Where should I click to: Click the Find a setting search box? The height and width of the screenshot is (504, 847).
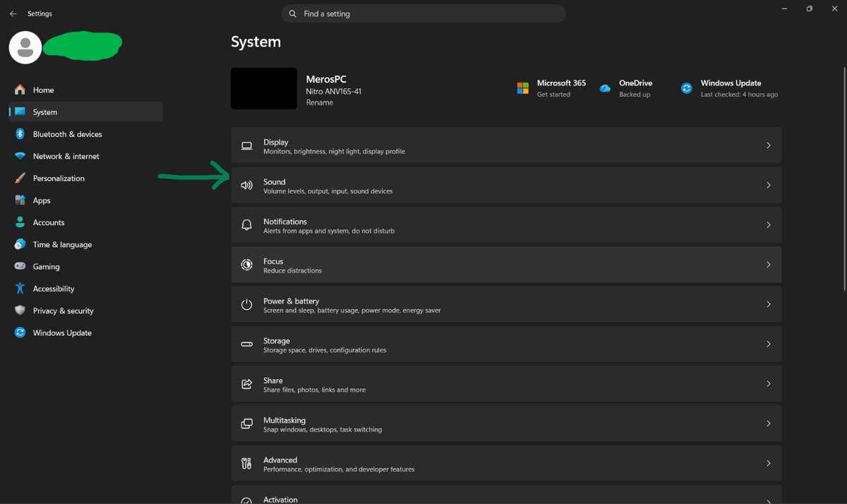(x=423, y=13)
